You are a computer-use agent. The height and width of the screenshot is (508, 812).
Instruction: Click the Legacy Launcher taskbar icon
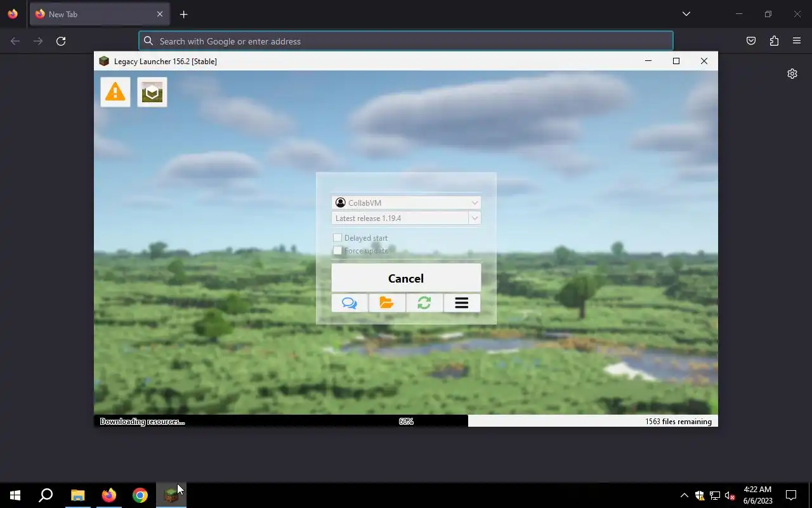point(171,495)
